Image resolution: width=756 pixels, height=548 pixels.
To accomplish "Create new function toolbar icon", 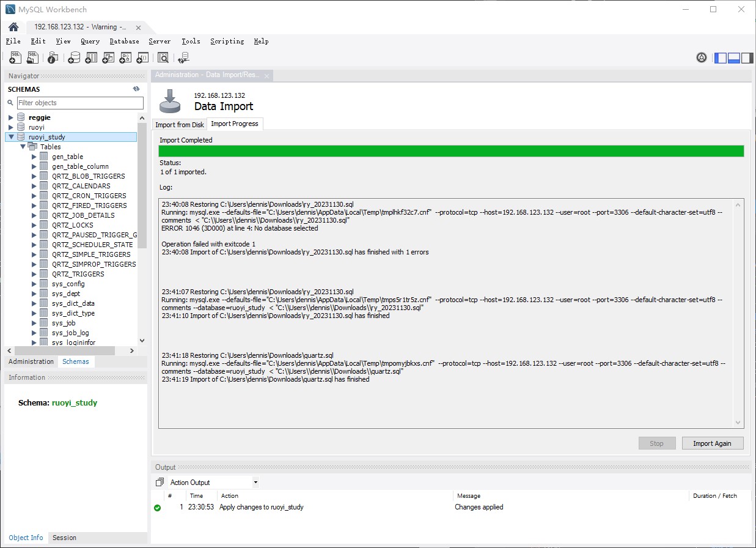I will click(x=142, y=57).
